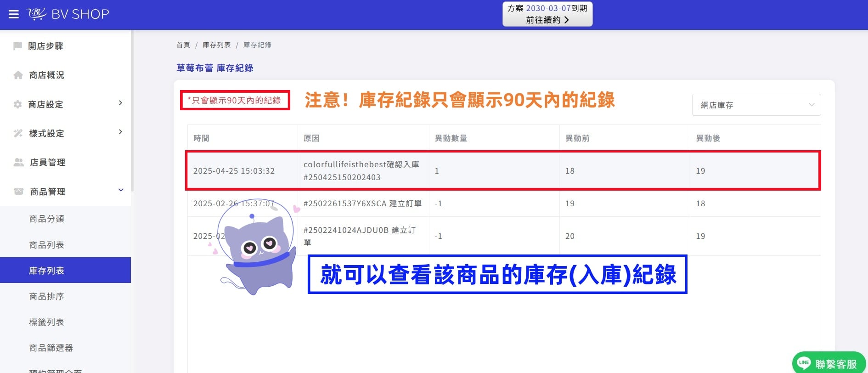868x373 pixels.
Task: Click the 草莓布蕾 庫存紀錄 page title
Action: coord(215,68)
